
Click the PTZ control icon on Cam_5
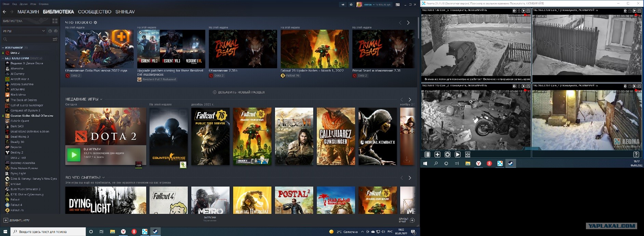(x=519, y=11)
